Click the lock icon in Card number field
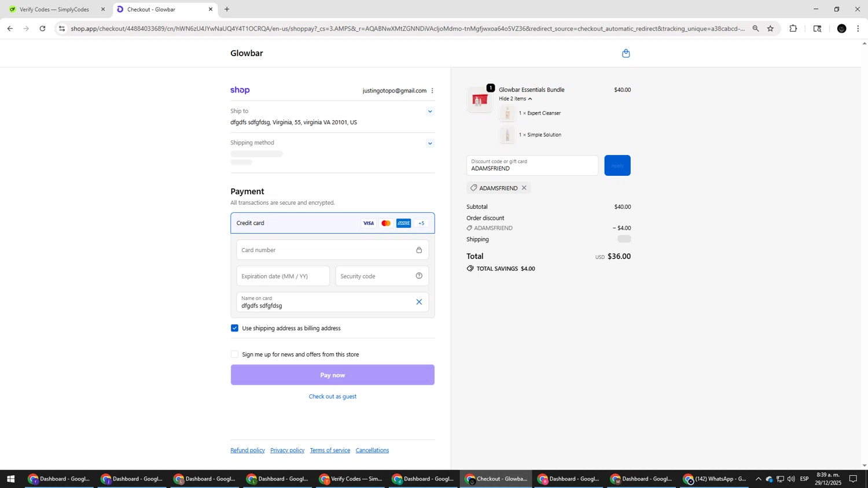The height and width of the screenshot is (488, 868). pyautogui.click(x=419, y=250)
